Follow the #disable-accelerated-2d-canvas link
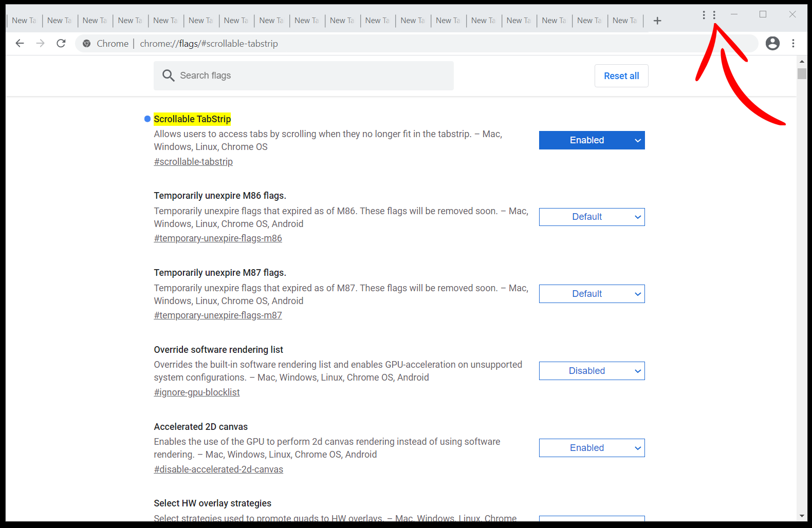 pyautogui.click(x=218, y=469)
